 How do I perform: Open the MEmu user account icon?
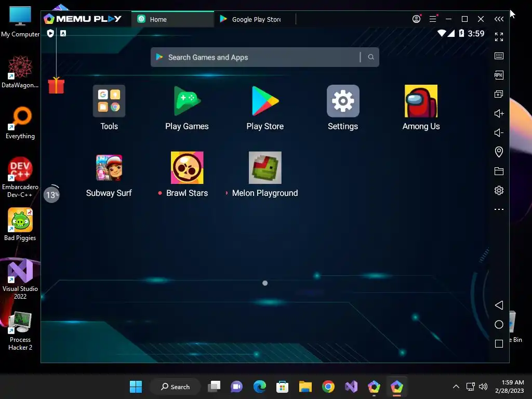tap(416, 19)
